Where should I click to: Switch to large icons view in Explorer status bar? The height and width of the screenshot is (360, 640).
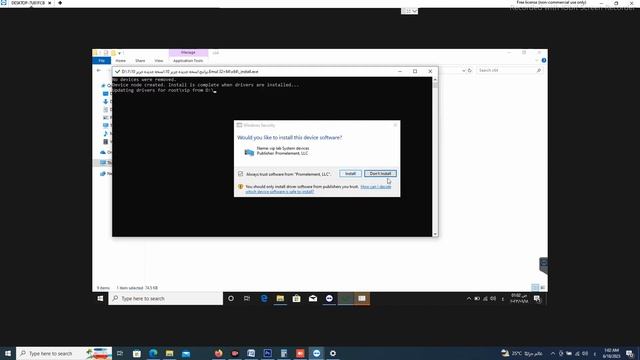tap(542, 288)
